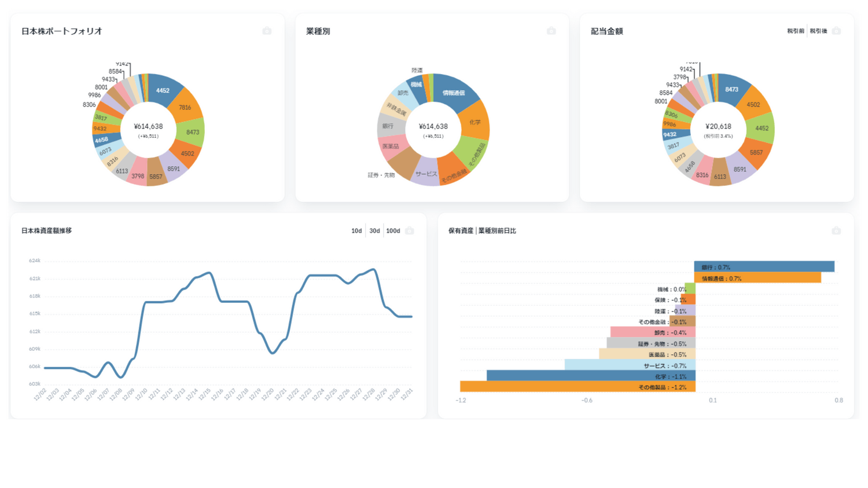The width and height of the screenshot is (868, 488).
Task: Click the 銀行 : 0.7% bar
Action: (x=764, y=266)
